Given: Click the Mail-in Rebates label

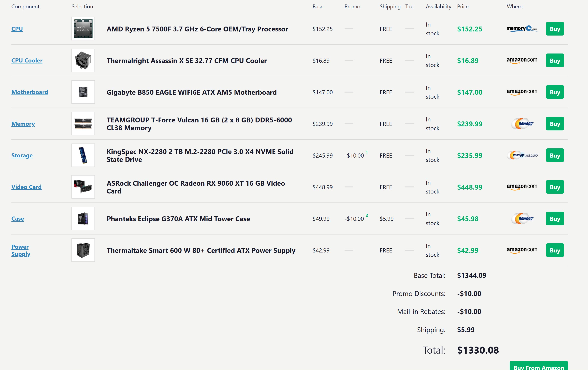Looking at the screenshot, I should tap(421, 312).
